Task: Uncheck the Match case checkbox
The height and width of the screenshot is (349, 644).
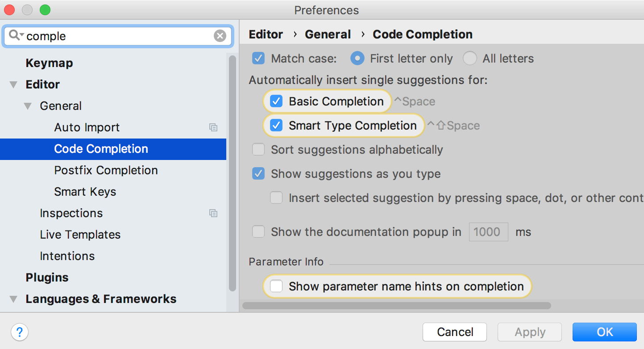Action: (258, 58)
